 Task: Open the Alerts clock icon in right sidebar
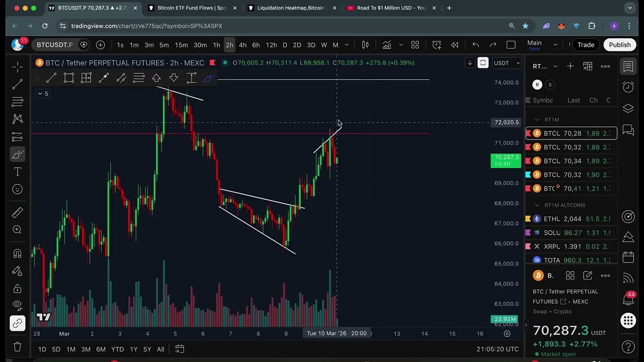(x=628, y=87)
